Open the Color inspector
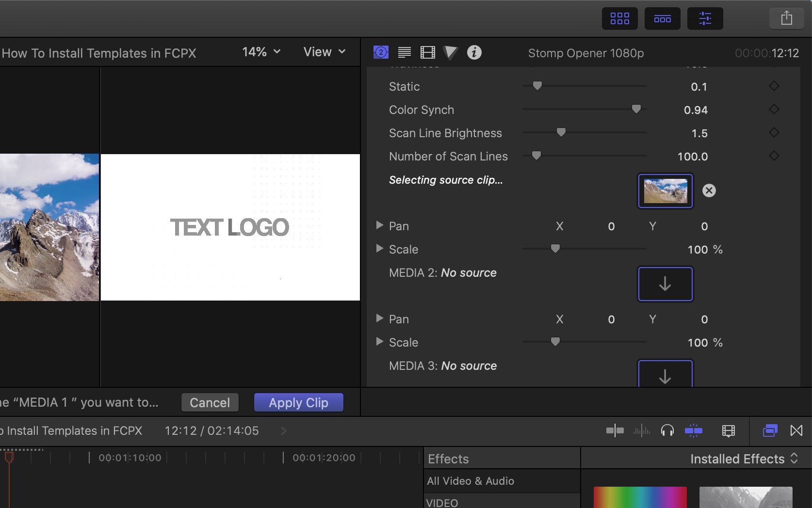 tap(451, 52)
